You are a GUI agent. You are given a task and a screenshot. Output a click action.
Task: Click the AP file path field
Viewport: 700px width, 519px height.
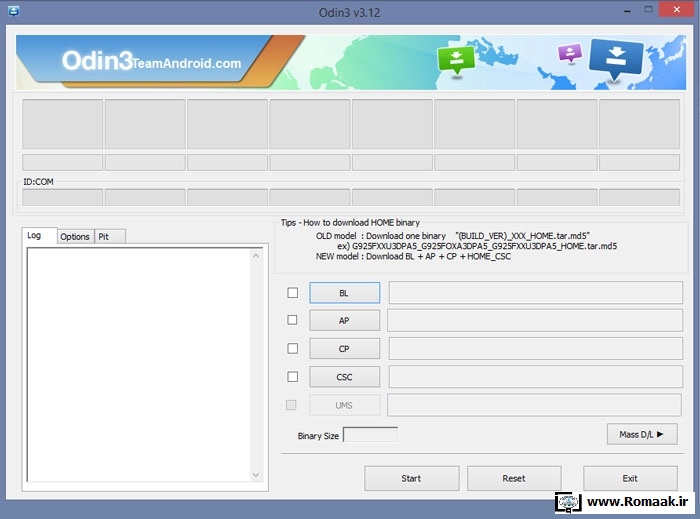[535, 320]
